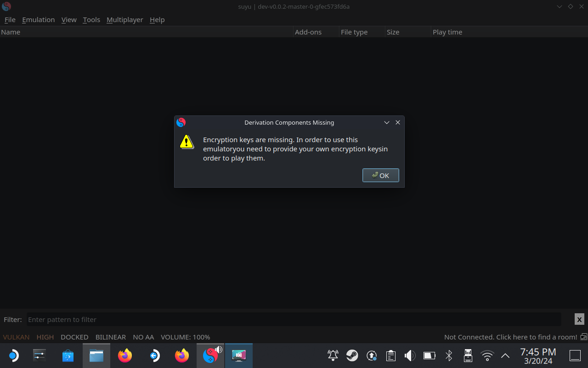Open the notifications bell in the system tray
The height and width of the screenshot is (368, 588).
(x=333, y=356)
